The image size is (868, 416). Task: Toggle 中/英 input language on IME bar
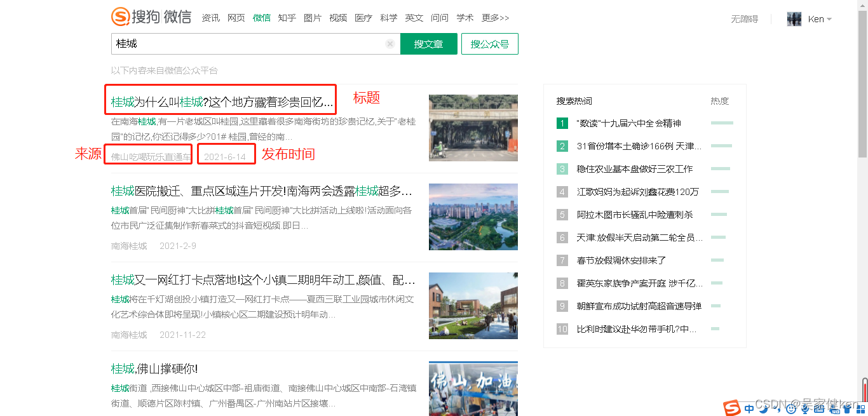750,410
